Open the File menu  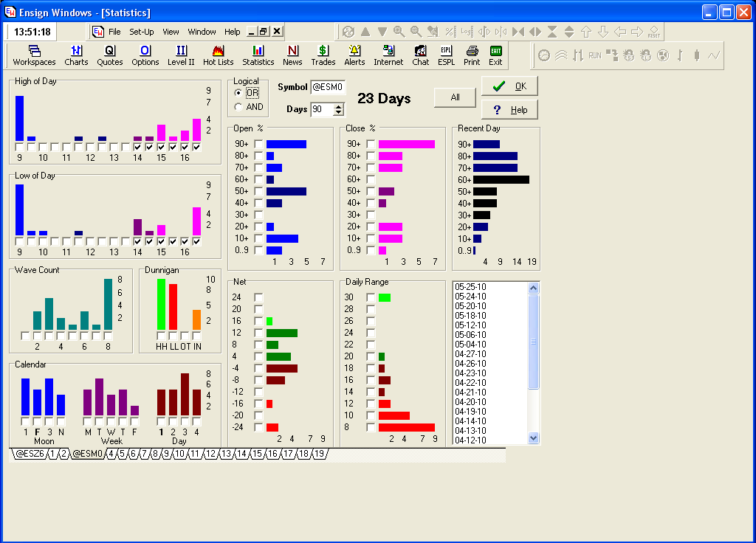[114, 32]
